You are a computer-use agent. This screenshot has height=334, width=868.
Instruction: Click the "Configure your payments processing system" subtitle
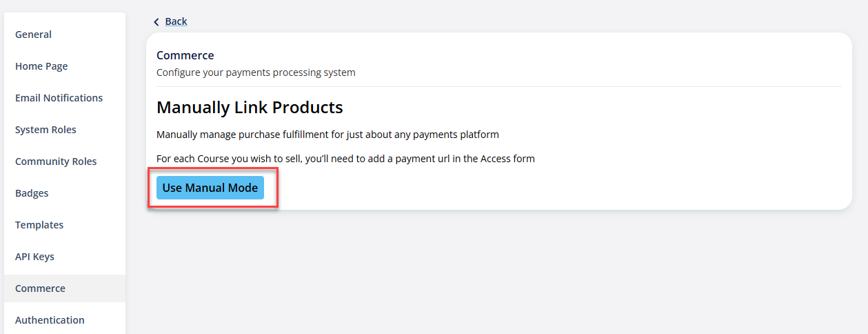[256, 72]
